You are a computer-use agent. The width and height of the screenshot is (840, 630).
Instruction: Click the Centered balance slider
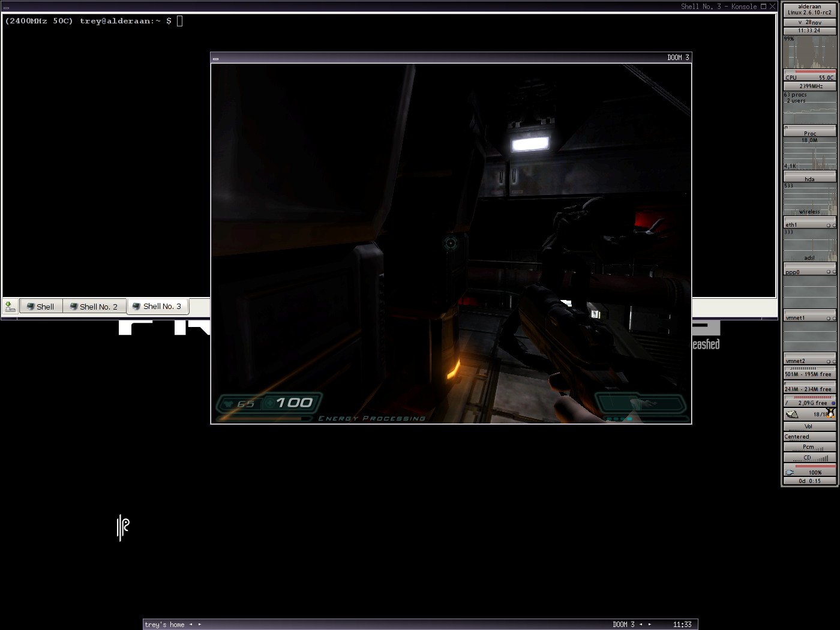tap(809, 437)
